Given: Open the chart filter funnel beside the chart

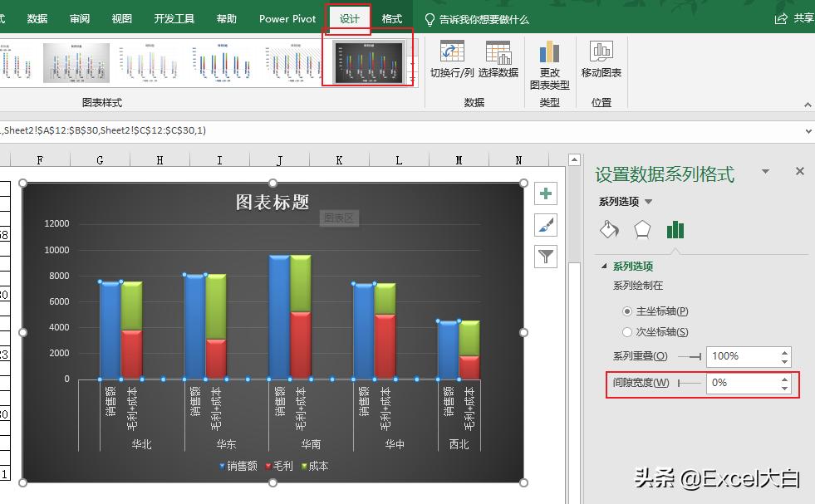Looking at the screenshot, I should [x=545, y=257].
